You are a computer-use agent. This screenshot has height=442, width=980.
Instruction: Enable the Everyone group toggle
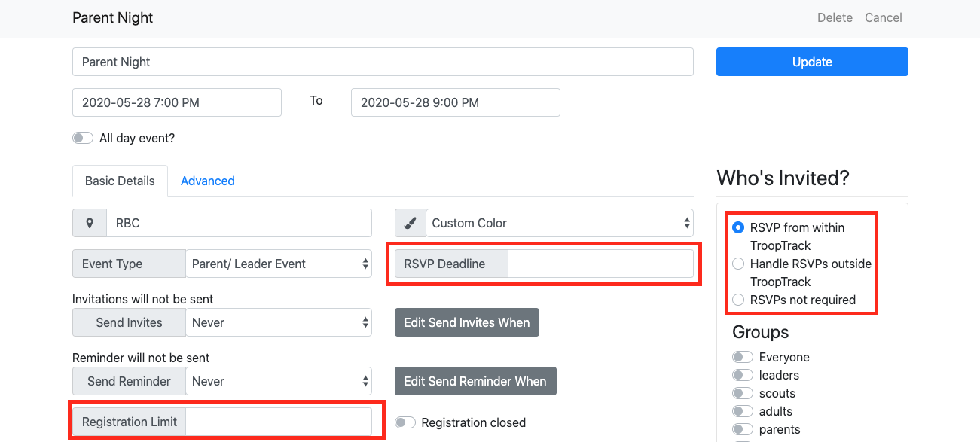coord(743,357)
